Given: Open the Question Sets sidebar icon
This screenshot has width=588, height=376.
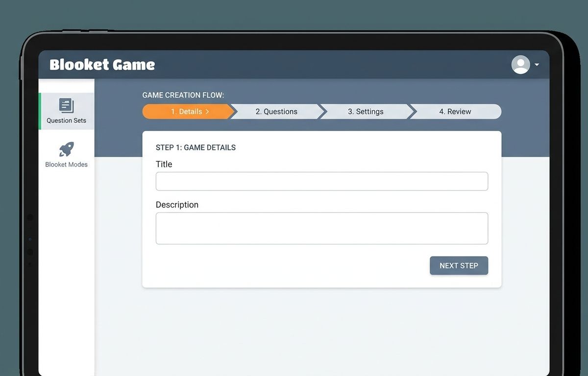Looking at the screenshot, I should (66, 106).
